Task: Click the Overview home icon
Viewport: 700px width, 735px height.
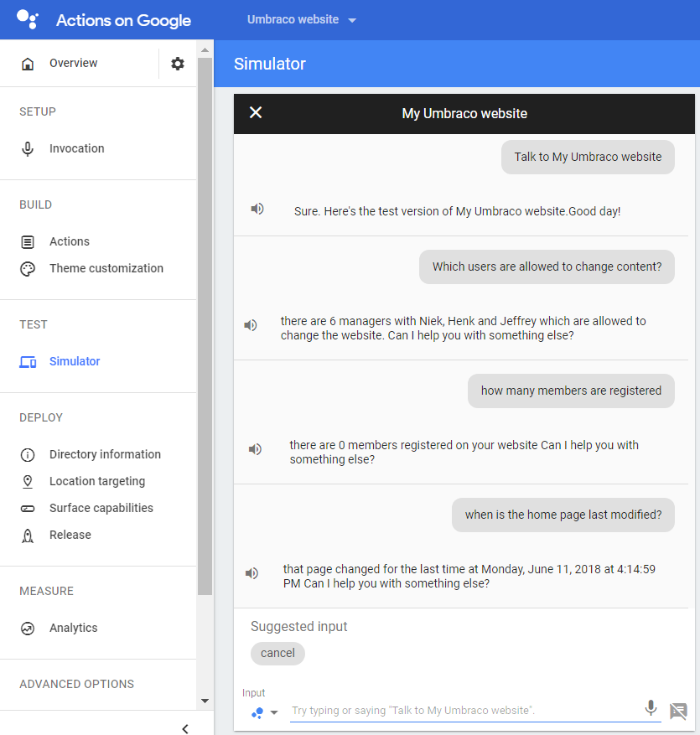Action: pyautogui.click(x=28, y=64)
